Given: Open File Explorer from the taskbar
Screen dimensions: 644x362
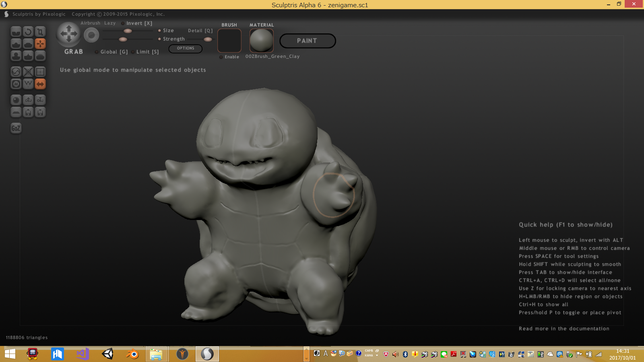Looking at the screenshot, I should tap(156, 354).
